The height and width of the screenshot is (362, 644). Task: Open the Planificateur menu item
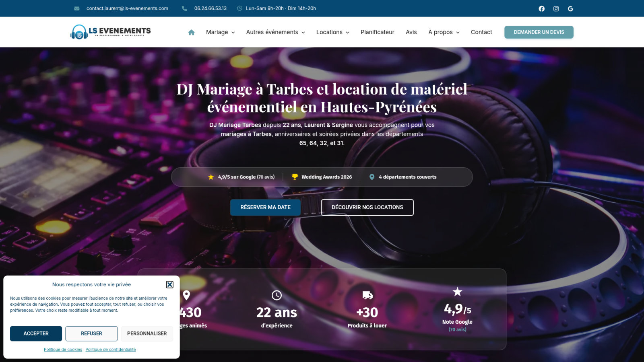point(378,32)
